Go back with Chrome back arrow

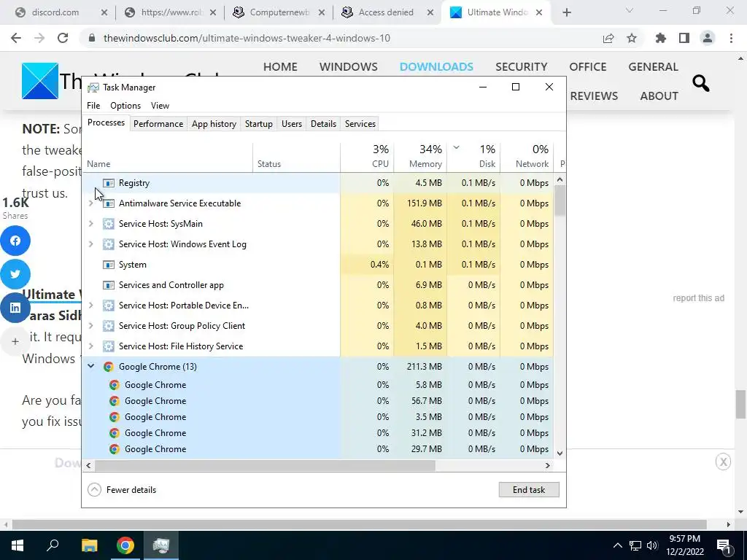pos(16,38)
